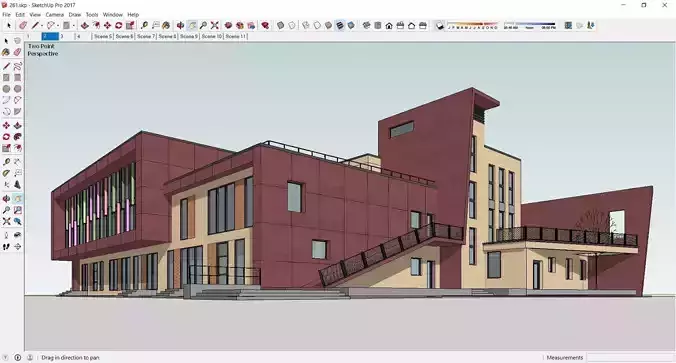Switch to Iso view
The image size is (676, 363).
366,25
